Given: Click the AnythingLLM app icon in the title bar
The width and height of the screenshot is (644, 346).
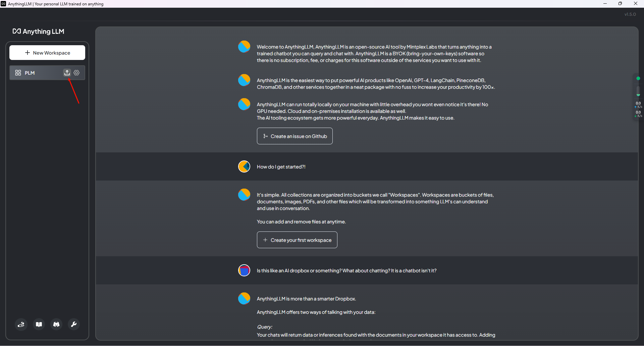Looking at the screenshot, I should [3, 4].
